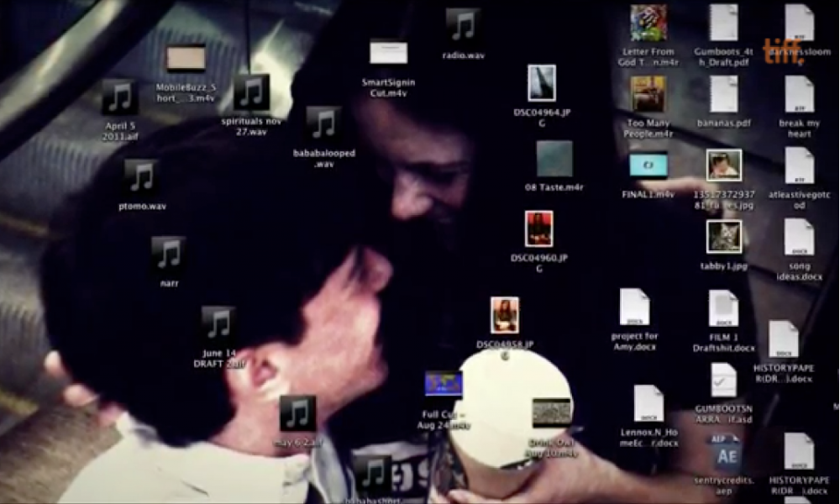Select project for Amy.docx file

coord(634,307)
